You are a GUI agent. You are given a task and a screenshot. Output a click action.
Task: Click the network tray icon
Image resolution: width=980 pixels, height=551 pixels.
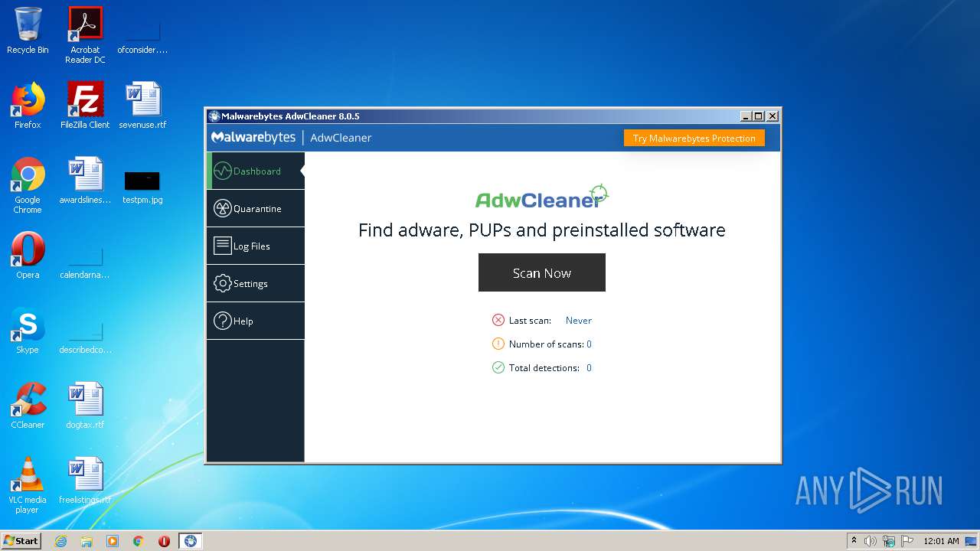coord(889,541)
